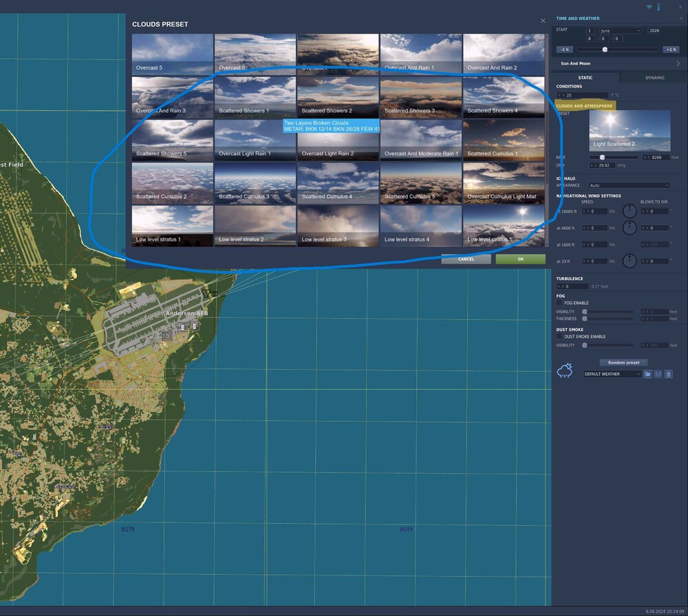Click the cloud weather icon near Random preset

[x=565, y=371]
